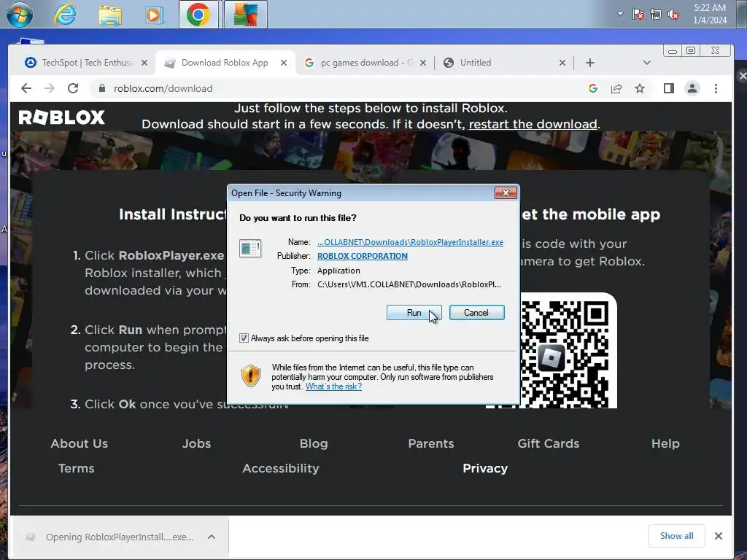Open RobloxPlayerInstaller.exe file name link
Image resolution: width=747 pixels, height=560 pixels.
click(410, 242)
